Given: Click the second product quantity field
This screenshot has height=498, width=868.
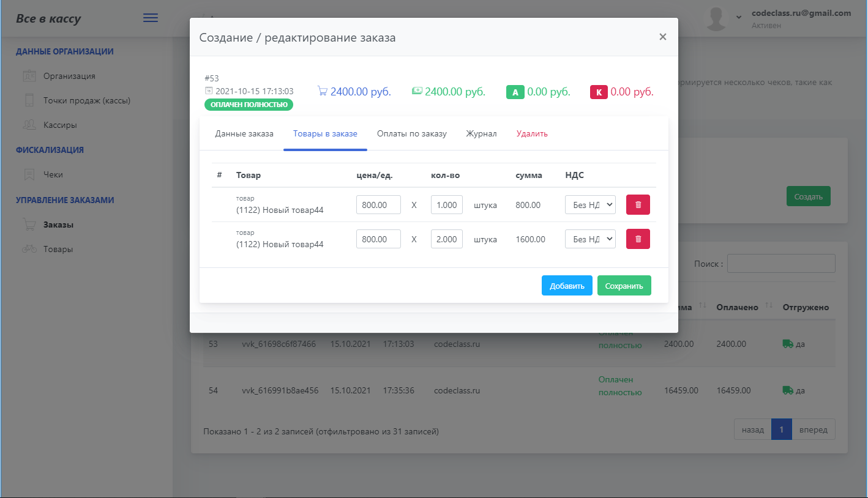Looking at the screenshot, I should pos(446,239).
